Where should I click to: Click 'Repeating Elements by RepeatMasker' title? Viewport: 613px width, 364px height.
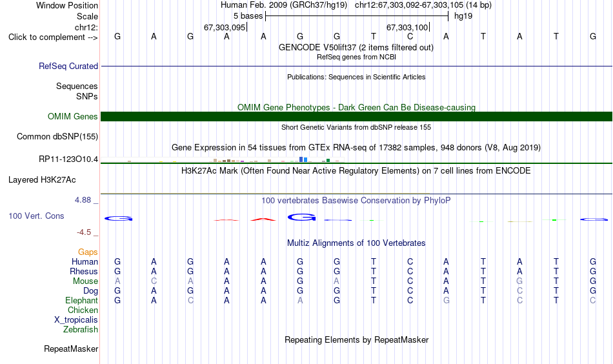(356, 339)
